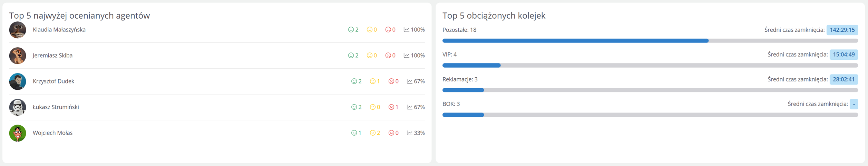The image size is (868, 166).
Task: Click Klaudia Małaszyńska's avatar picture
Action: point(18,30)
